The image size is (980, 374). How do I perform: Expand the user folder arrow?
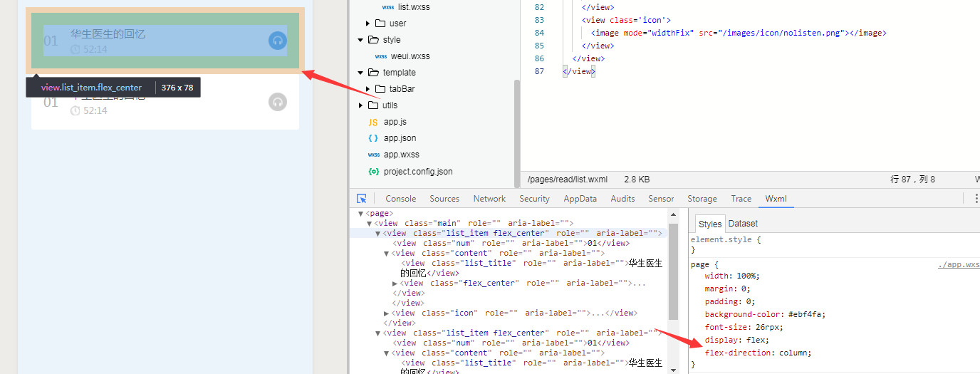click(x=368, y=24)
